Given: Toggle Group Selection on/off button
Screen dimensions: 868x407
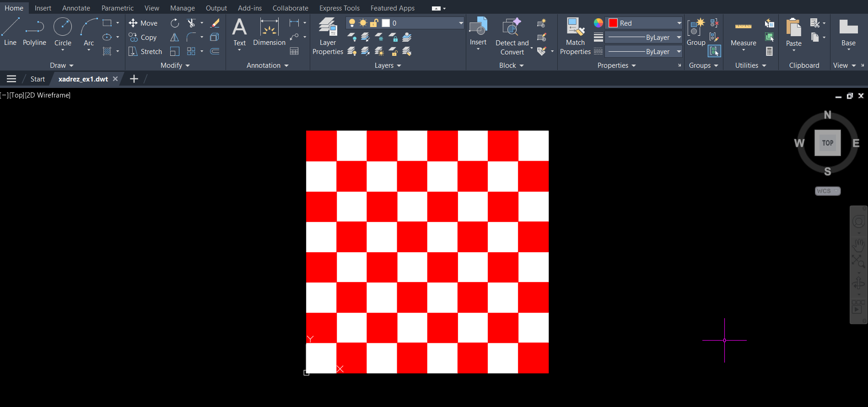Looking at the screenshot, I should point(714,51).
